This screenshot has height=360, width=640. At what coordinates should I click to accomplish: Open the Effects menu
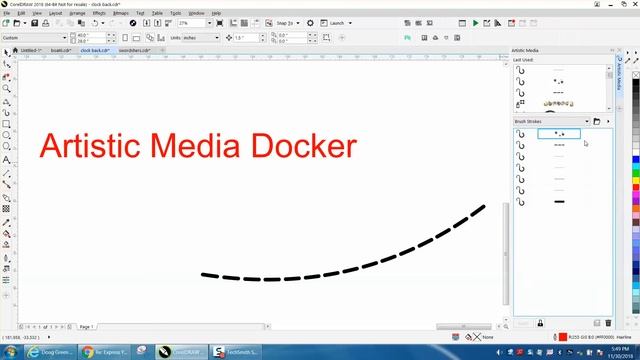pyautogui.click(x=99, y=13)
